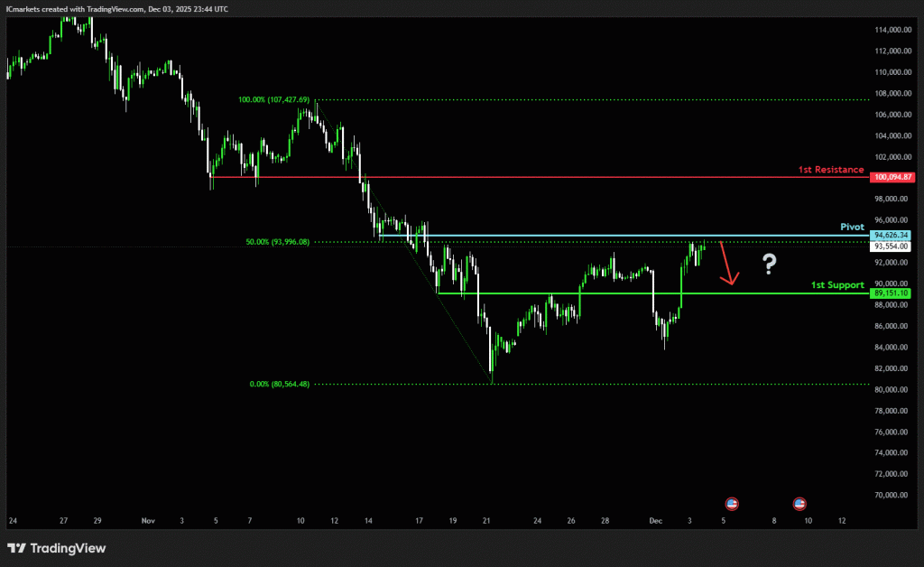Select the red 100,094.87 price tag
Screen dimensions: 924x567
coord(892,178)
